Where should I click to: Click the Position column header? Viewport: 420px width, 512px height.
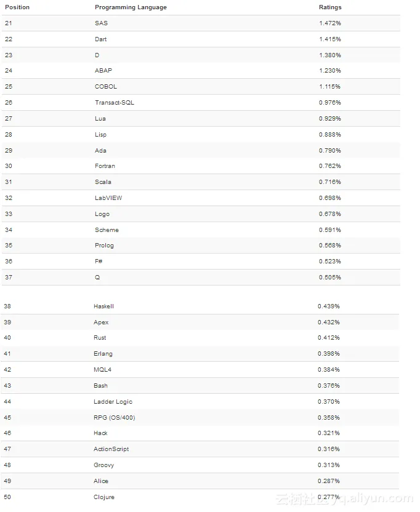(17, 7)
